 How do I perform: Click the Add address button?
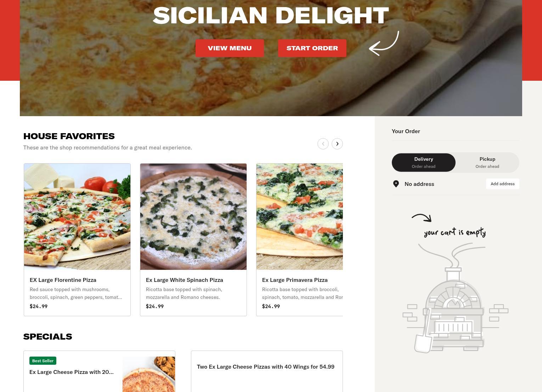[x=503, y=184]
